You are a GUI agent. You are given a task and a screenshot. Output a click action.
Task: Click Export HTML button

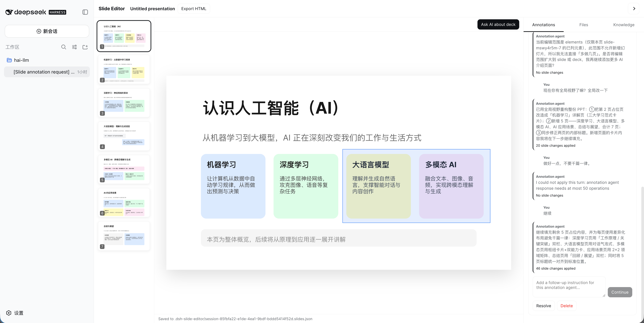(194, 9)
